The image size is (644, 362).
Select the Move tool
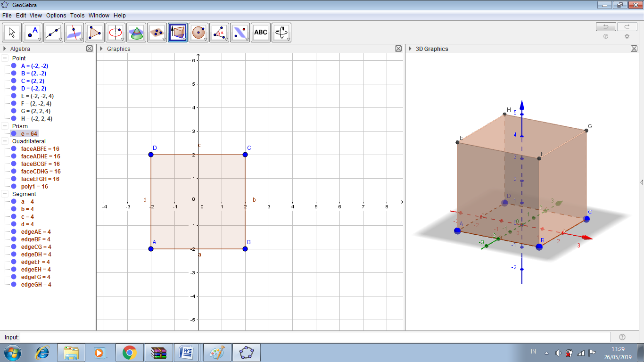coord(11,32)
